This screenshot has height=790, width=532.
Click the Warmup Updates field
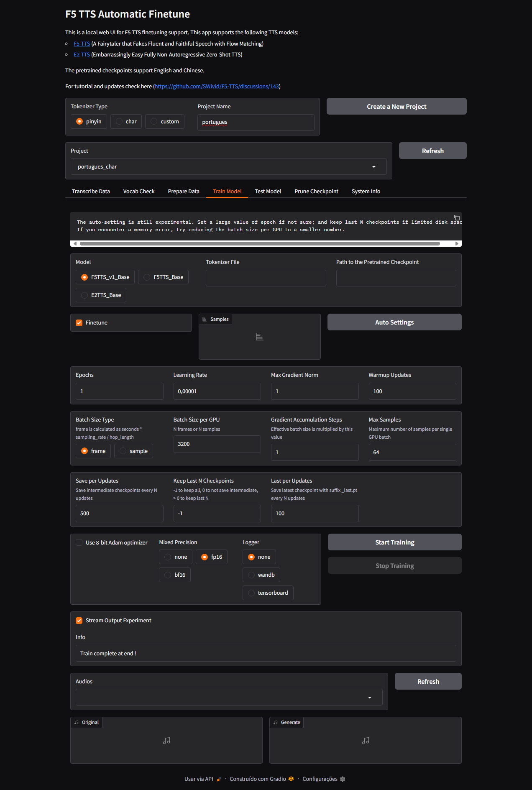412,391
